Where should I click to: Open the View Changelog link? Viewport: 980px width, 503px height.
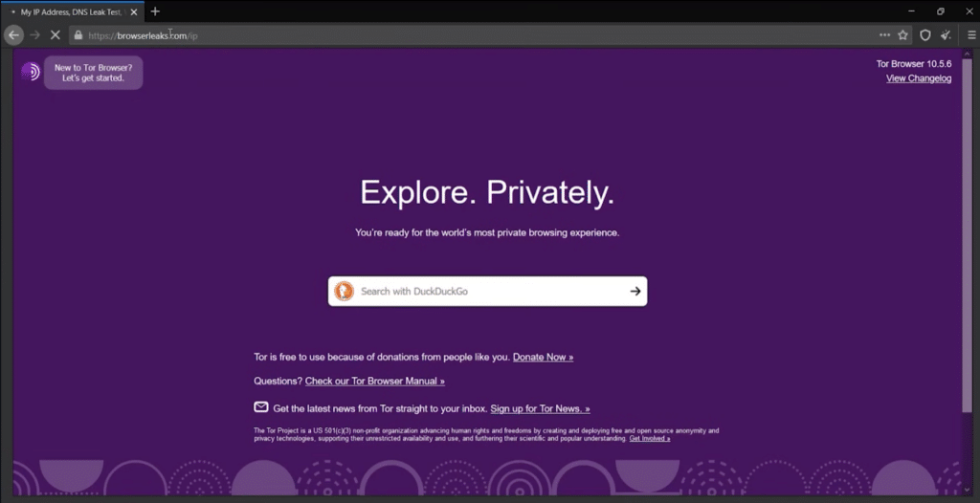click(x=919, y=78)
